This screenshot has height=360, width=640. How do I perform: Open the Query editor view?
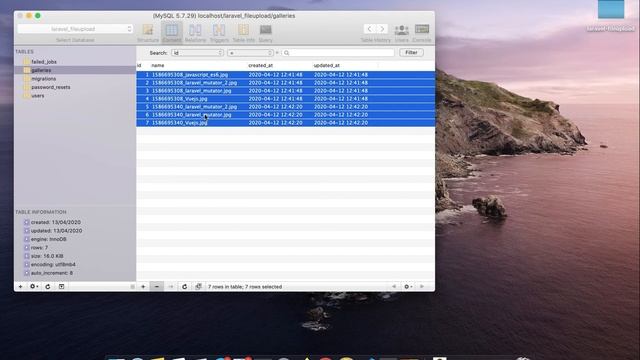tap(265, 33)
